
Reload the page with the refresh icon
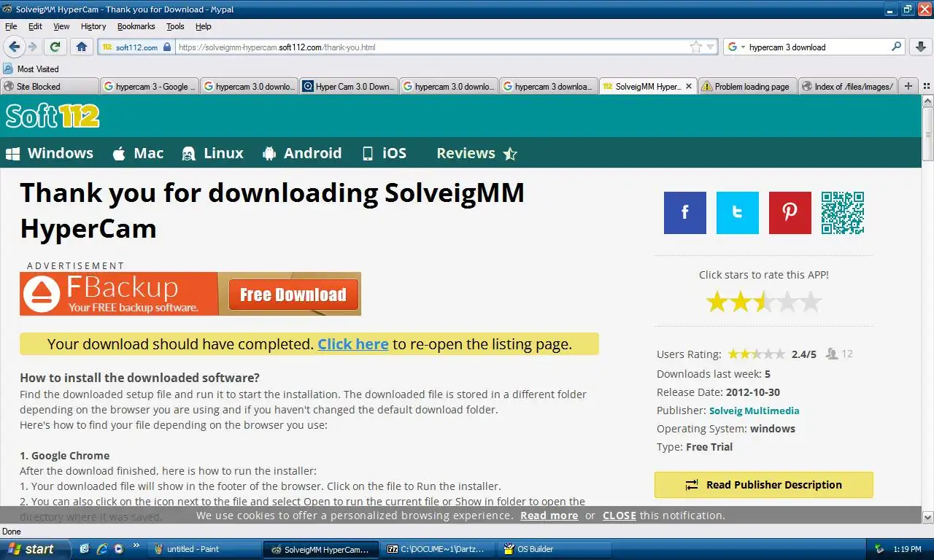[x=55, y=47]
